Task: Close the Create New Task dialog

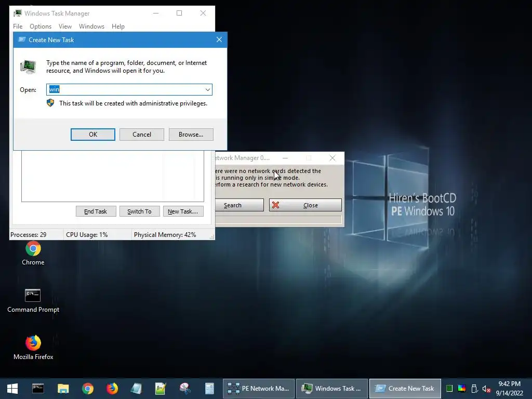Action: click(219, 39)
